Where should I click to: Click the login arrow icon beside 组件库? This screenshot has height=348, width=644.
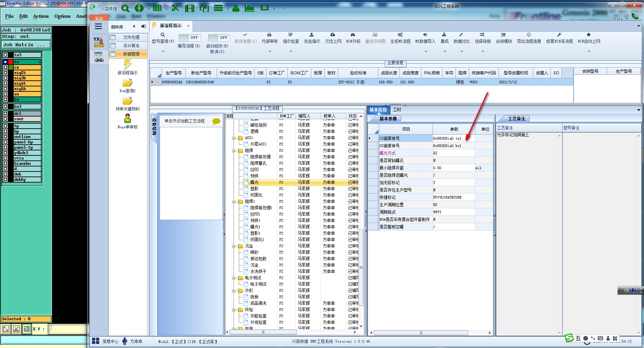click(x=144, y=26)
